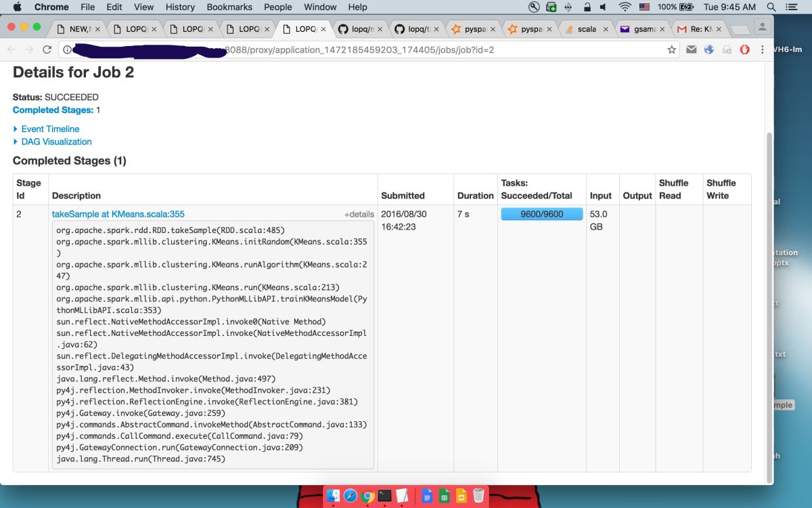This screenshot has width=812, height=508.
Task: Open Google Slides from the Dock
Action: (461, 495)
